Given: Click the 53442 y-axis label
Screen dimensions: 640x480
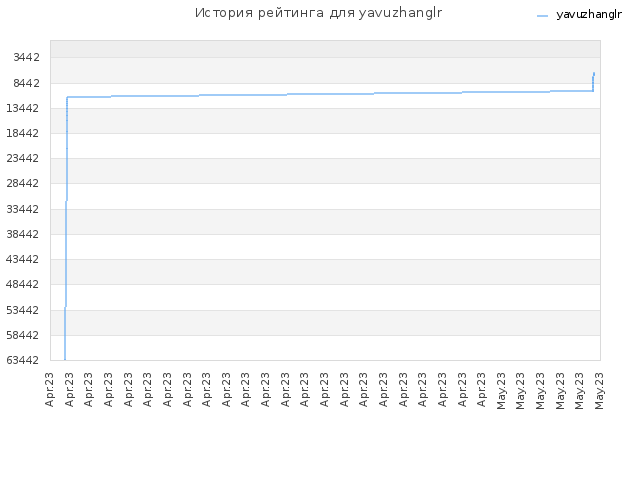Looking at the screenshot, I should (x=23, y=311).
